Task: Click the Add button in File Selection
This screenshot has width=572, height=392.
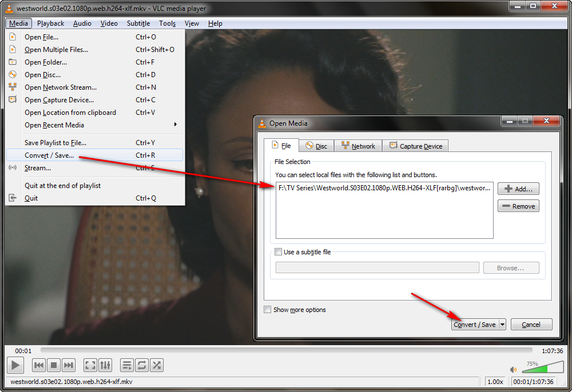Action: pyautogui.click(x=518, y=189)
